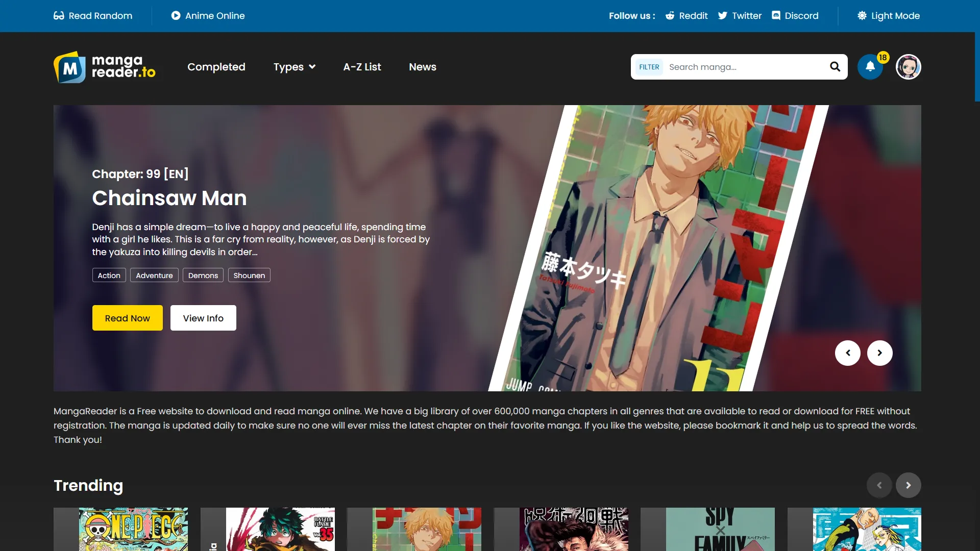Open the One Piece trending cover

pyautogui.click(x=133, y=529)
